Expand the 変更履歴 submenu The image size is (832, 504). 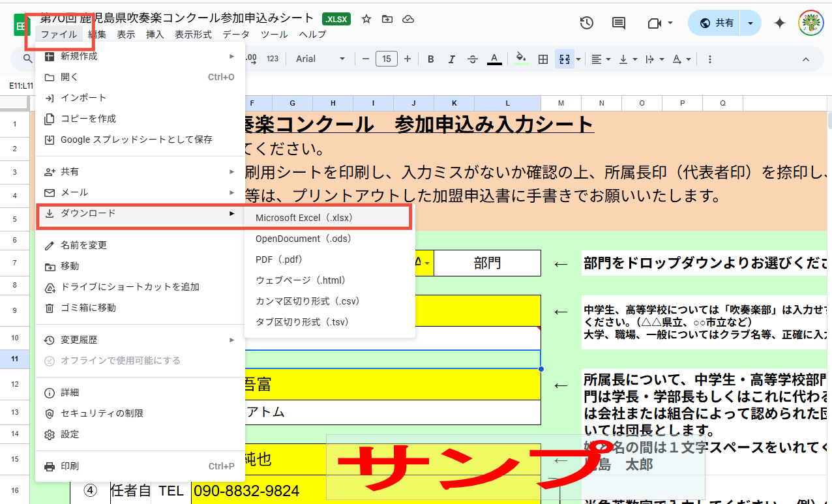point(140,340)
